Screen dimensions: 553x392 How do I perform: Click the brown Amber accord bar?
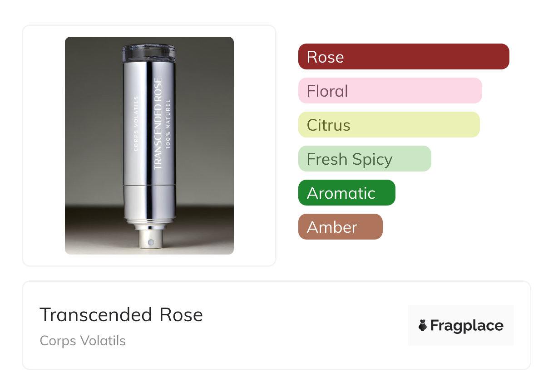pos(341,227)
